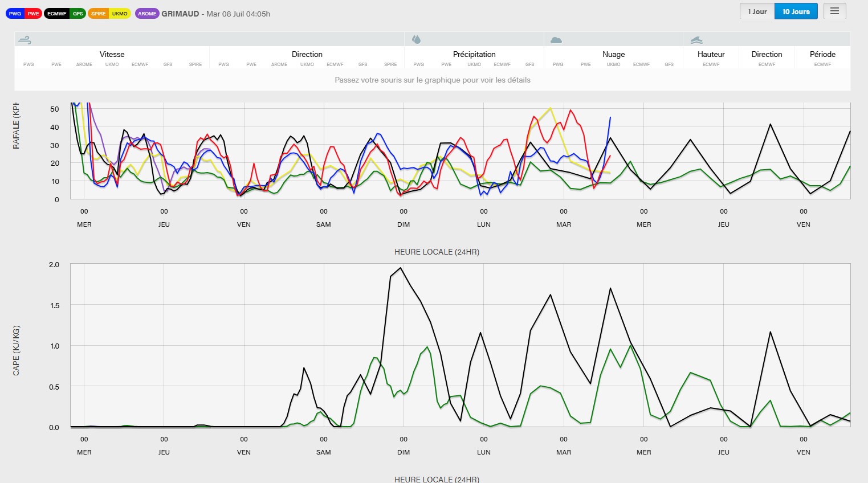Toggle the green GFS model pill
868x483 pixels.
(78, 14)
